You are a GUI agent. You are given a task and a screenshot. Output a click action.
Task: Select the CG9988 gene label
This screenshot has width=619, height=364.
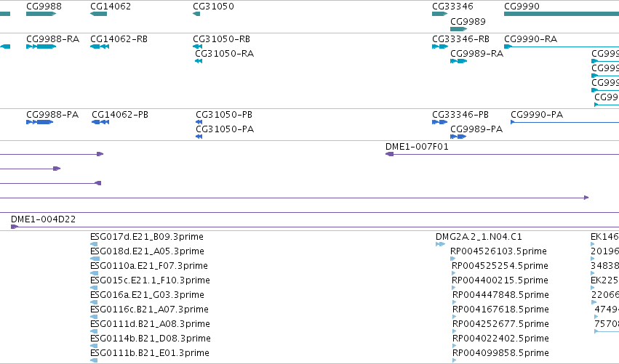pos(44,7)
